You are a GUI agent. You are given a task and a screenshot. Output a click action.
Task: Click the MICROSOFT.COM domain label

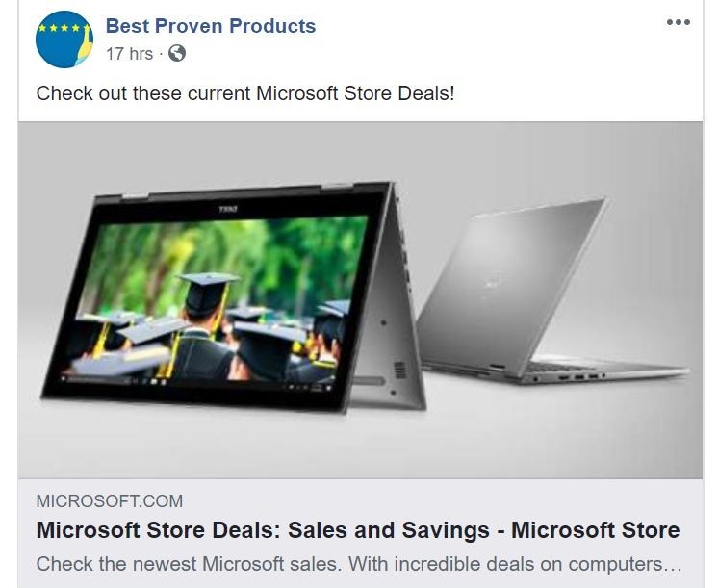point(110,501)
